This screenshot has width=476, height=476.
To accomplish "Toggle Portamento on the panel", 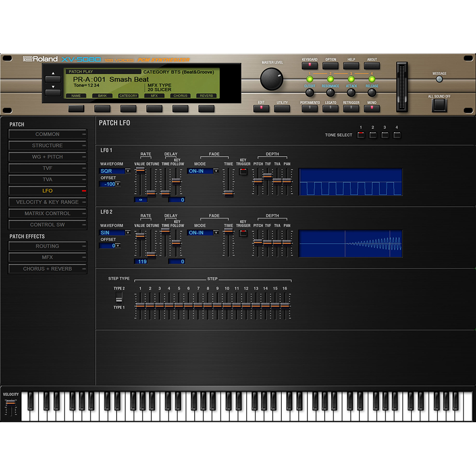I will [310, 109].
